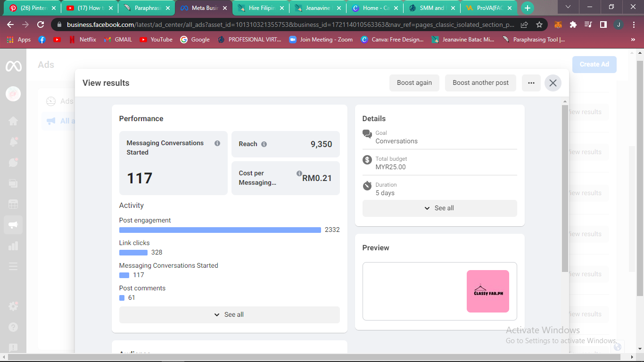
Task: Click the MYR25.00 total budget value
Action: point(391,167)
